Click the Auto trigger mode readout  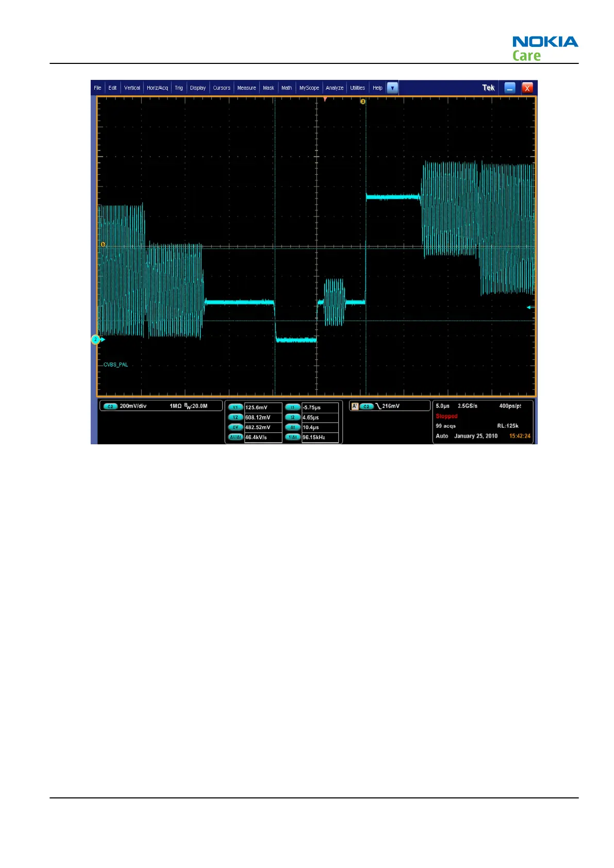point(442,436)
